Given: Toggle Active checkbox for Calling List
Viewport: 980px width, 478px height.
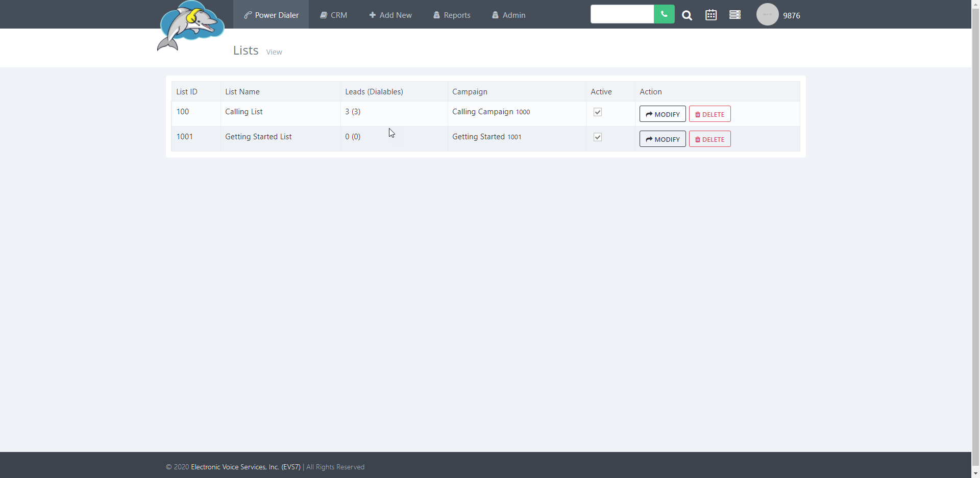Looking at the screenshot, I should click(598, 112).
